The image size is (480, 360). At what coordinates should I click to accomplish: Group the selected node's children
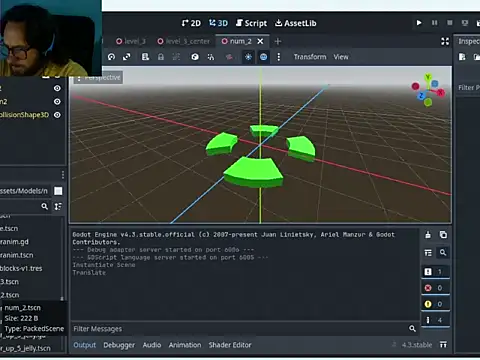pyautogui.click(x=176, y=57)
